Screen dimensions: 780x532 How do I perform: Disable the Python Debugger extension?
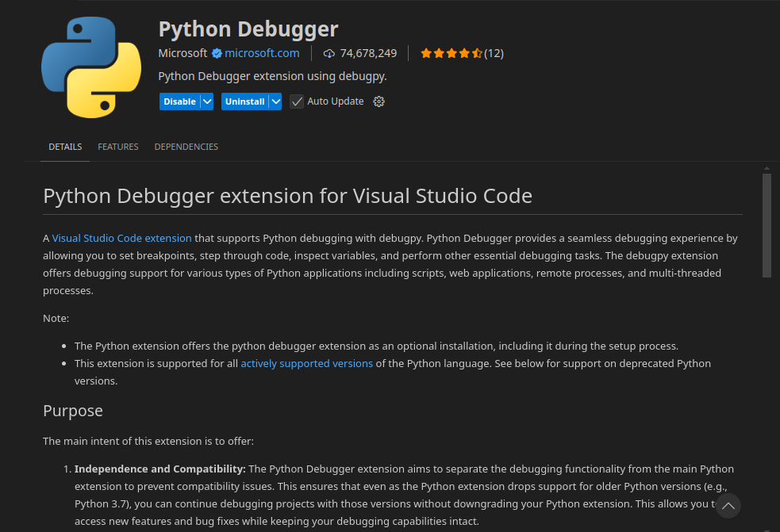pos(179,101)
